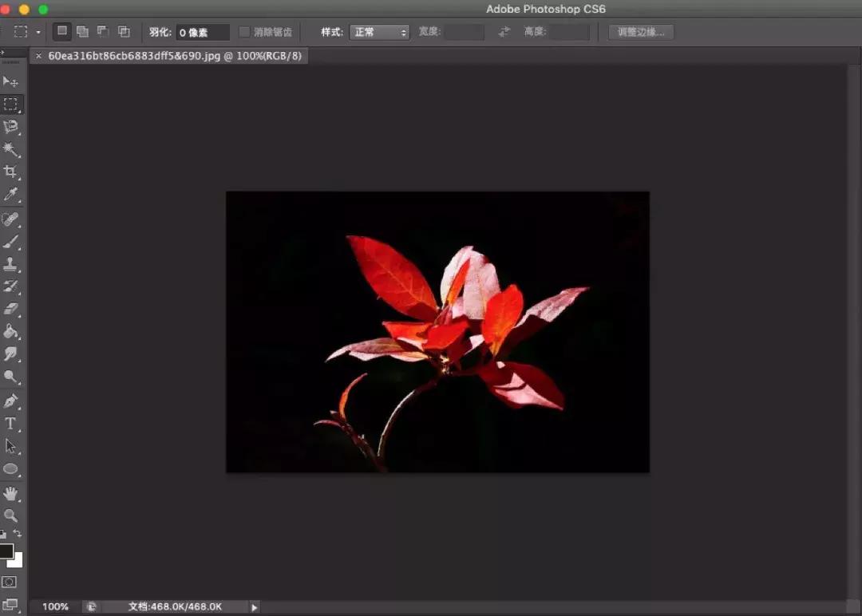This screenshot has height=616, width=862.
Task: Toggle Quick Mask mode icon
Action: [10, 582]
